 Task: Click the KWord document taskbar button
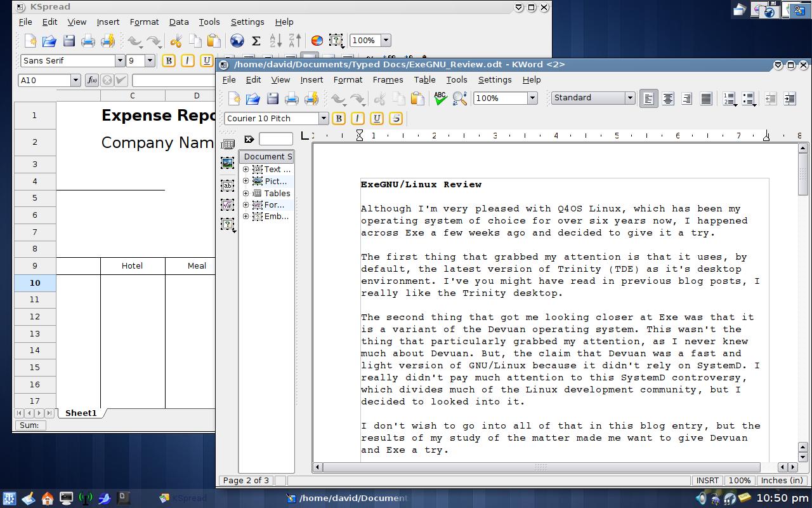(x=348, y=498)
